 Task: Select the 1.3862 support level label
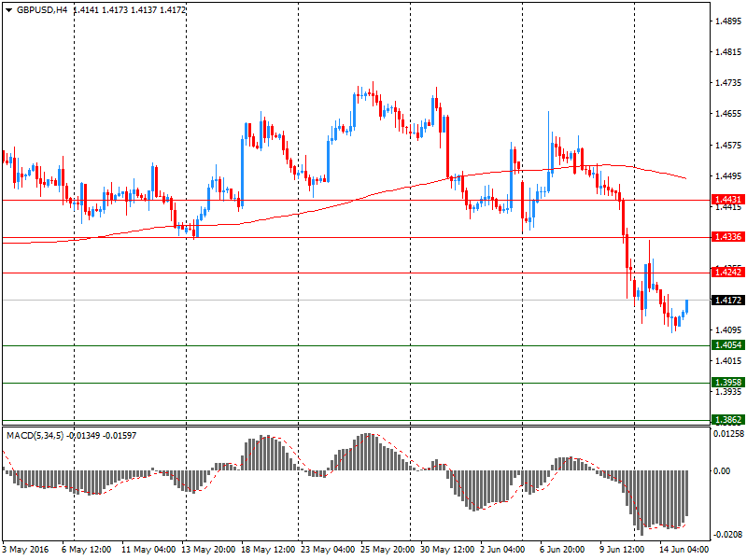[x=728, y=419]
